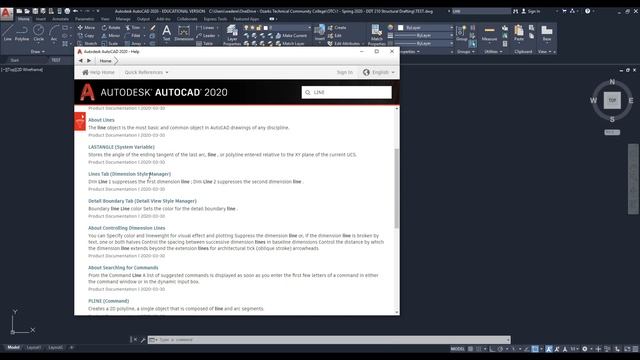Toggle ortho mode in the status bar
640x360 pixels.
(492, 349)
